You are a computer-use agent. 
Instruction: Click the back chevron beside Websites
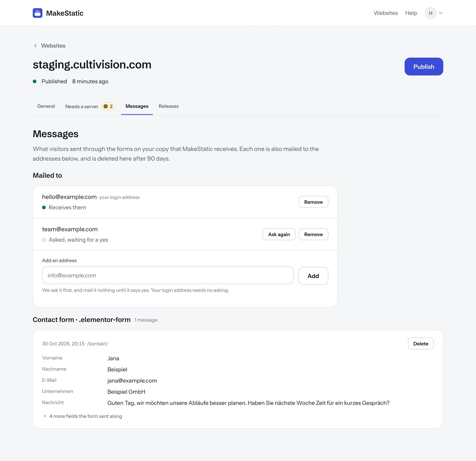[36, 46]
